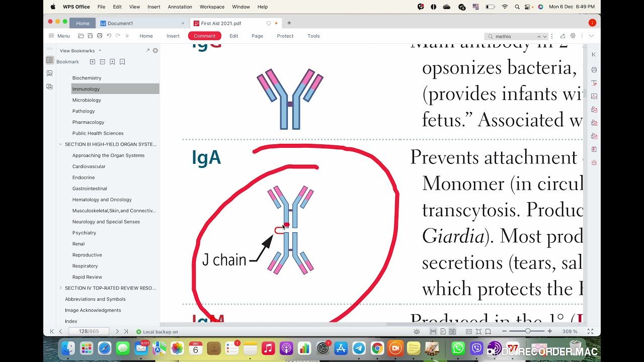Go to the WPS Home tab
This screenshot has width=644, height=362.
83,23
